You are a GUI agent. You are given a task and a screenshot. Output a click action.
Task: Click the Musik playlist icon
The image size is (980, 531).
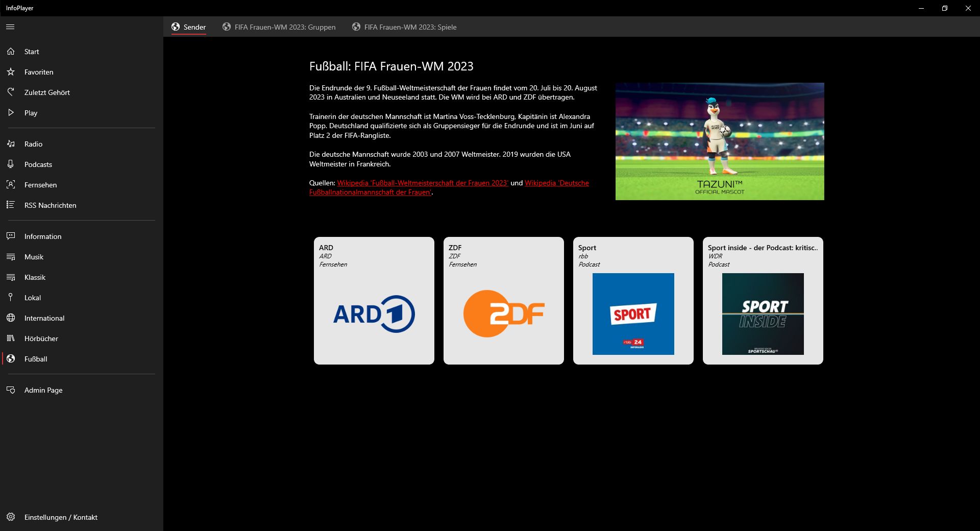11,257
